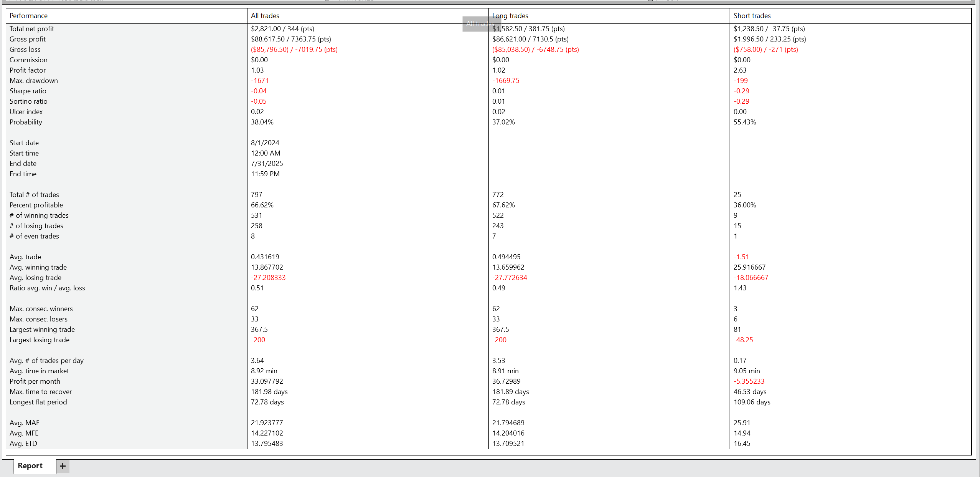Select the Start time value 12:00 AM

(266, 153)
